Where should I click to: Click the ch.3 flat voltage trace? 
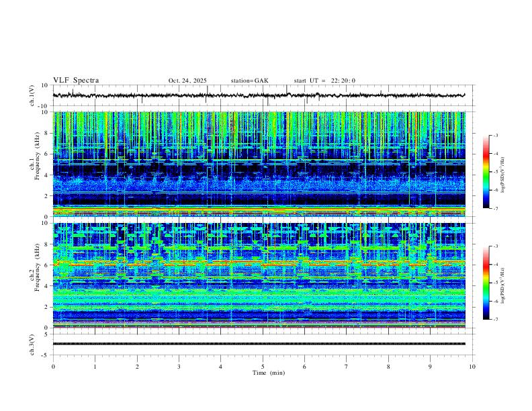pos(259,344)
